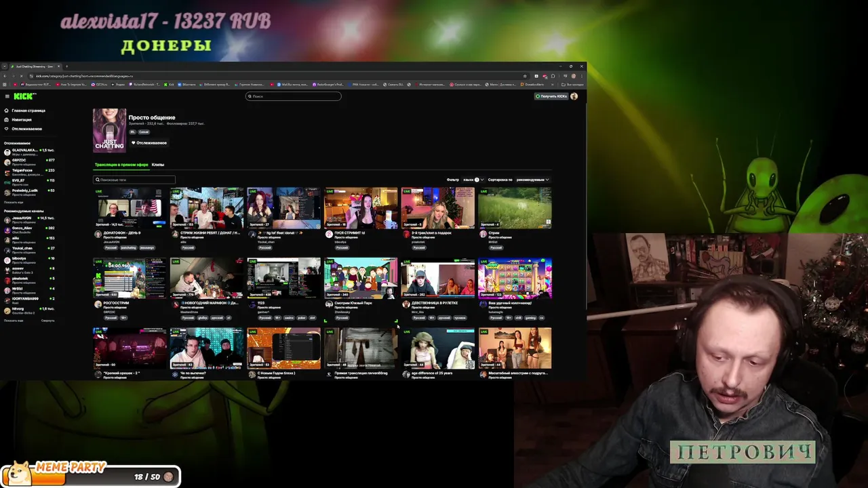Click the Получить KICKs button
This screenshot has width=868, height=488.
(x=551, y=96)
